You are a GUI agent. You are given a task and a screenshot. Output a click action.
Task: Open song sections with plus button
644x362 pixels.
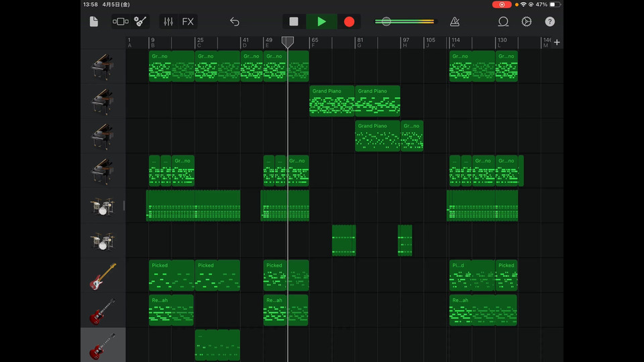557,43
